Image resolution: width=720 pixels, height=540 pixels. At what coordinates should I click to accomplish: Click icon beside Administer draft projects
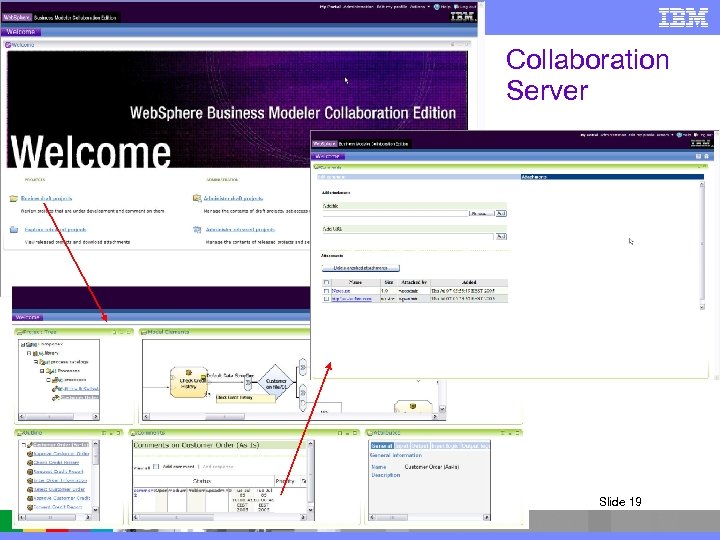pos(197,198)
